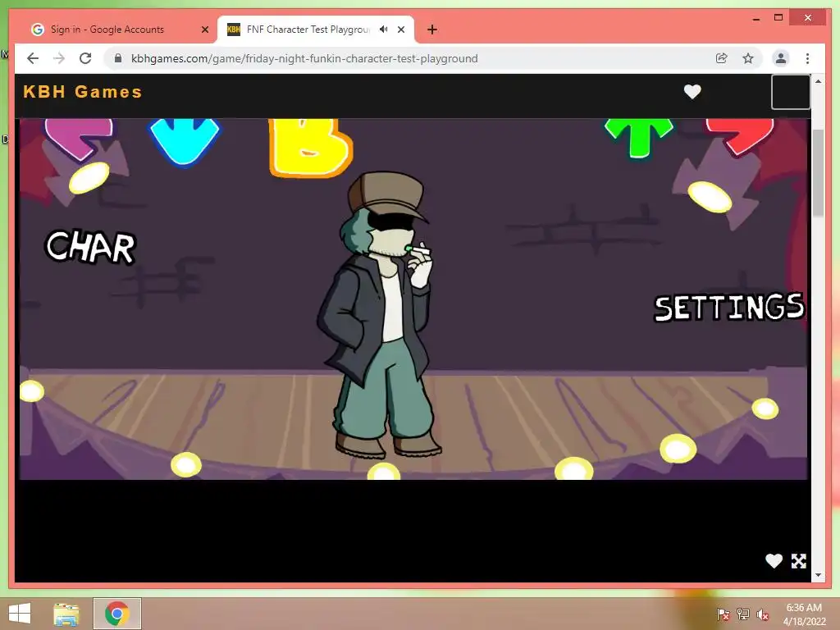Reload the current page
Viewport: 840px width, 630px height.
click(85, 58)
